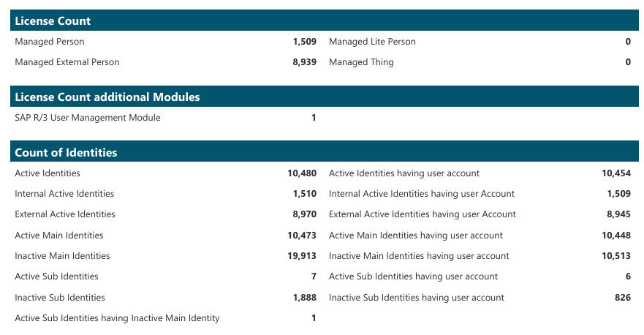Click the Active Identities value 10,480
Screen dimensions: 644x335
pos(302,173)
